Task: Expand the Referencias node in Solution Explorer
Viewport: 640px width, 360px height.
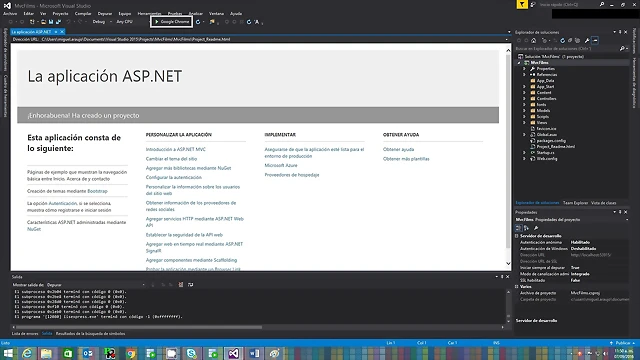Action: pyautogui.click(x=524, y=75)
